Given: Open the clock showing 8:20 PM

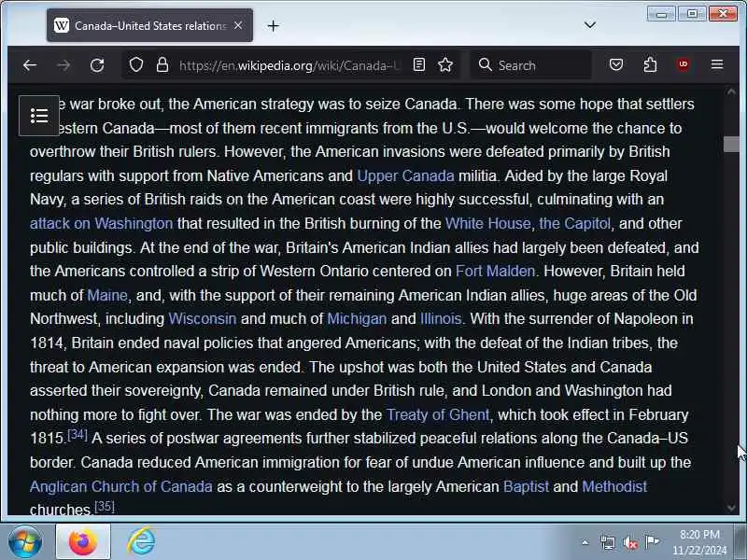Looking at the screenshot, I should [699, 542].
